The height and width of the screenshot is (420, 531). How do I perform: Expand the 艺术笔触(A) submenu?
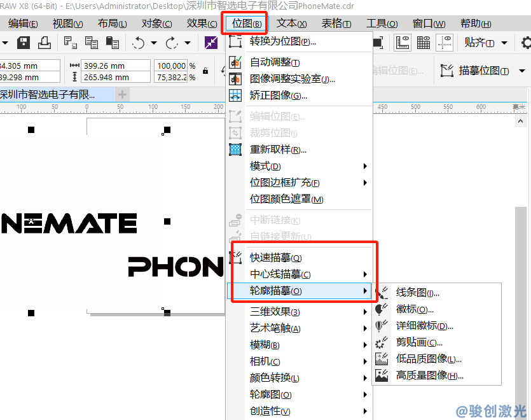[x=299, y=328]
